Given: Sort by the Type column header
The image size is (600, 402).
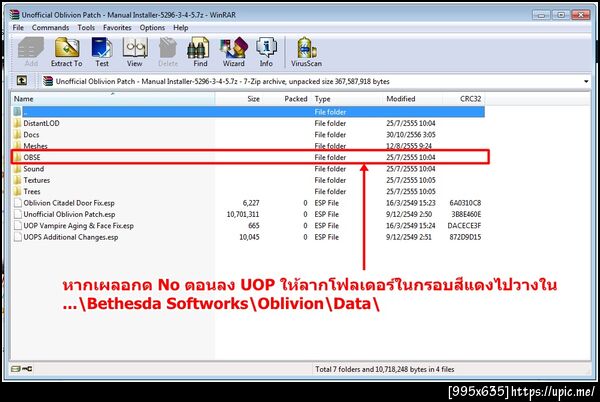Looking at the screenshot, I should coord(346,99).
